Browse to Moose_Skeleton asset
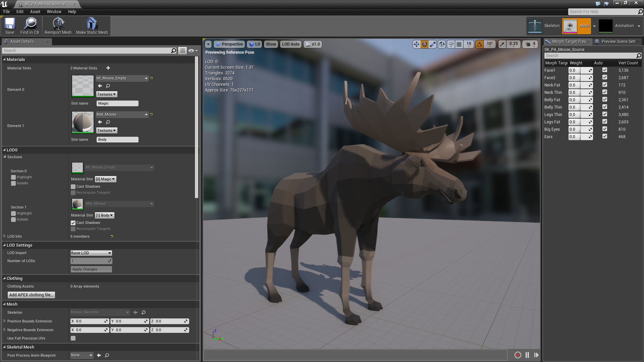This screenshot has width=644, height=362. [x=144, y=312]
